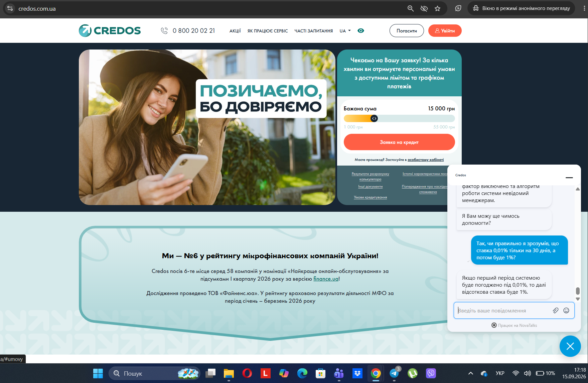This screenshot has height=383, width=588.
Task: Open Telegram from the taskbar
Action: click(x=394, y=373)
